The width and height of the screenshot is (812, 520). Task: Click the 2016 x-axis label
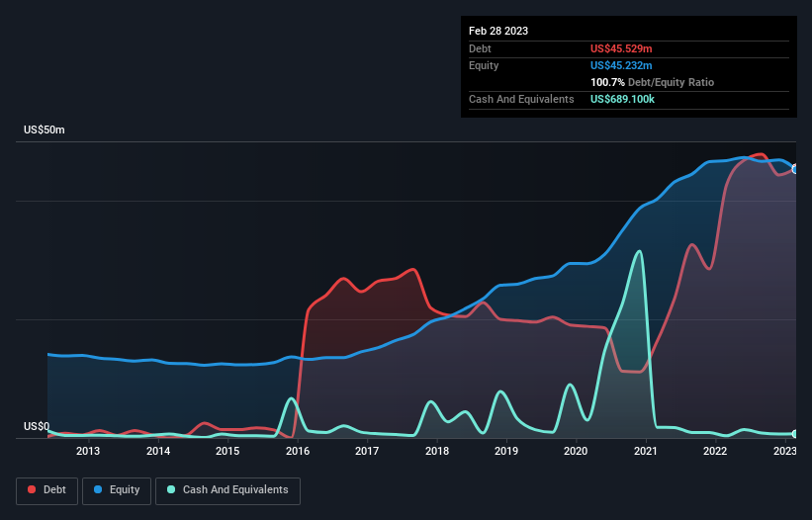(298, 451)
